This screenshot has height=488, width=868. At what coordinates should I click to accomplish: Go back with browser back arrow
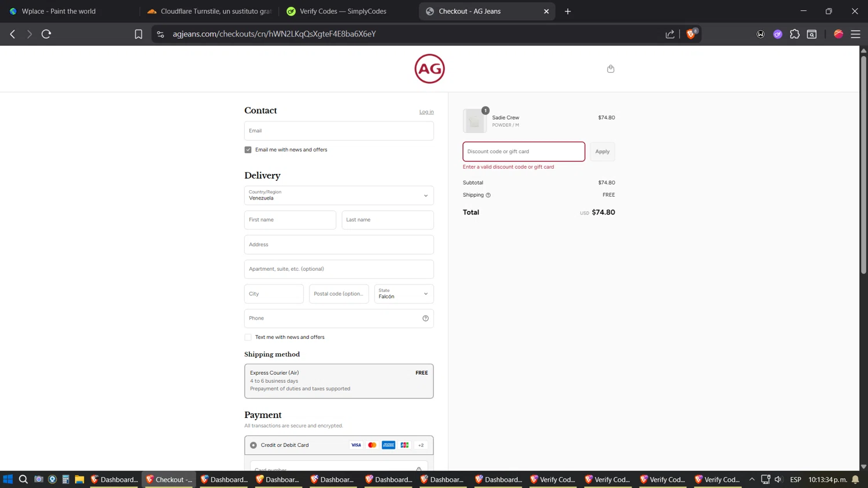coord(13,34)
